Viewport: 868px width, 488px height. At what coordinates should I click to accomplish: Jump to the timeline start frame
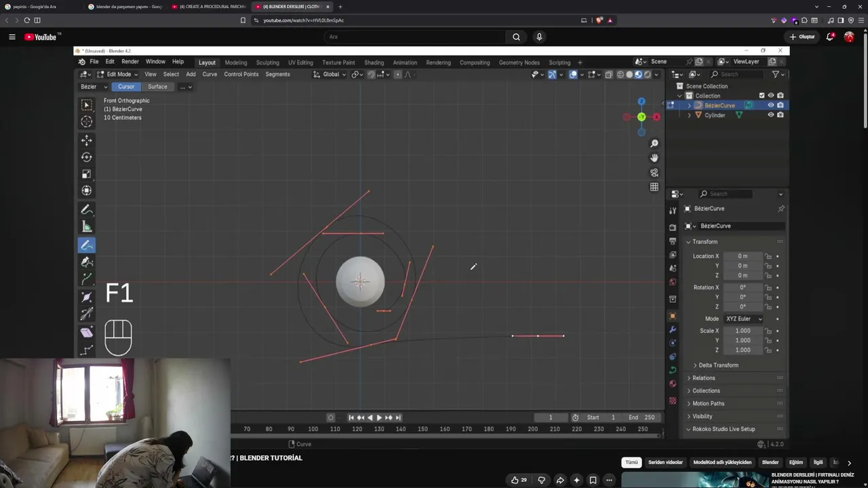[x=351, y=418]
